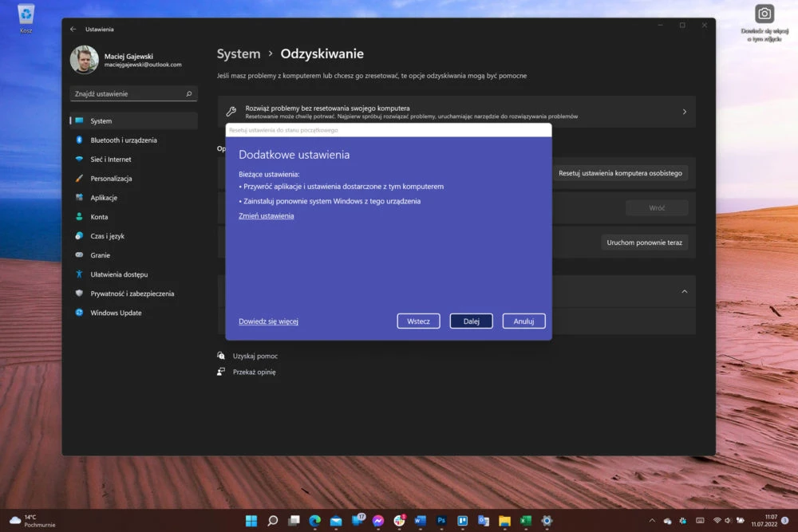Click the magnifier icon in the settings search
Viewport: 798px width, 532px height.
tap(189, 93)
